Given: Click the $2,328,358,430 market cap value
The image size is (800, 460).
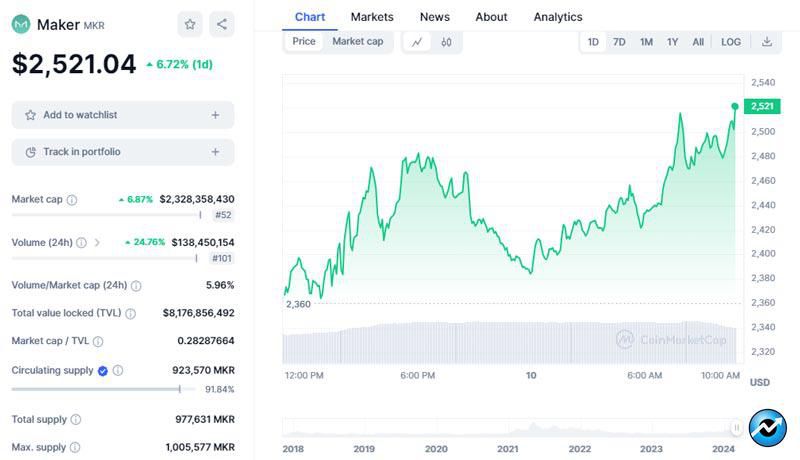Looking at the screenshot, I should (x=197, y=199).
